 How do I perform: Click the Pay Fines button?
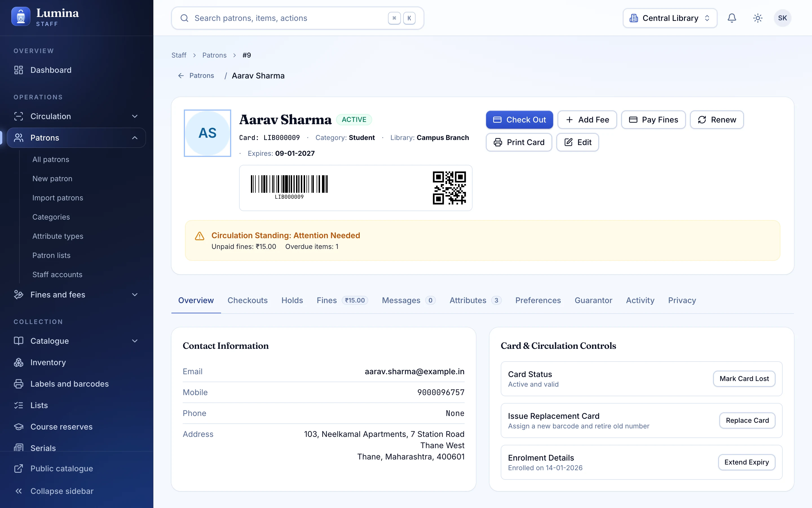653,120
